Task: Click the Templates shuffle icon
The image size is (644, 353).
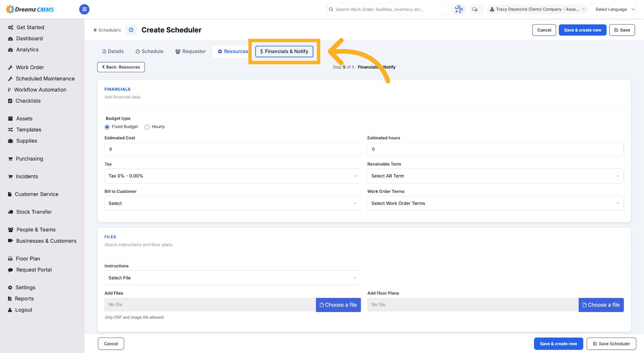Action: 10,130
